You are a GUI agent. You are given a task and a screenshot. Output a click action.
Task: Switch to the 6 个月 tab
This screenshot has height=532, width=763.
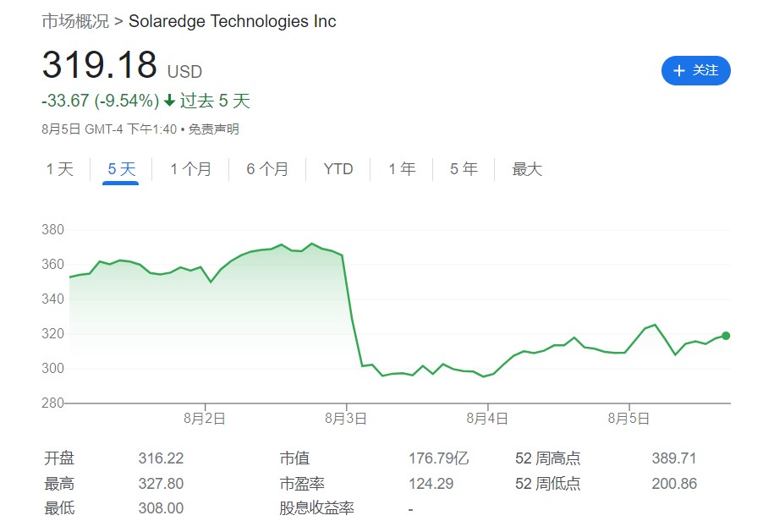pyautogui.click(x=267, y=169)
